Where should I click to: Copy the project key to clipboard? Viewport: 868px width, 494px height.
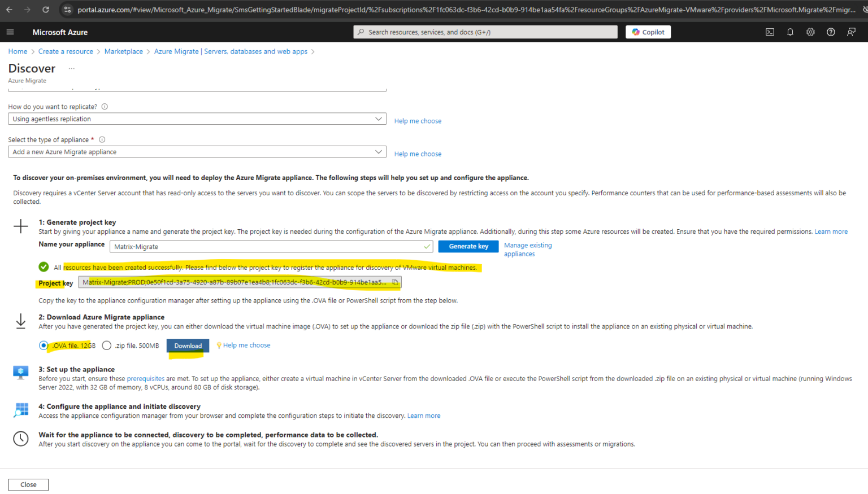coord(394,282)
